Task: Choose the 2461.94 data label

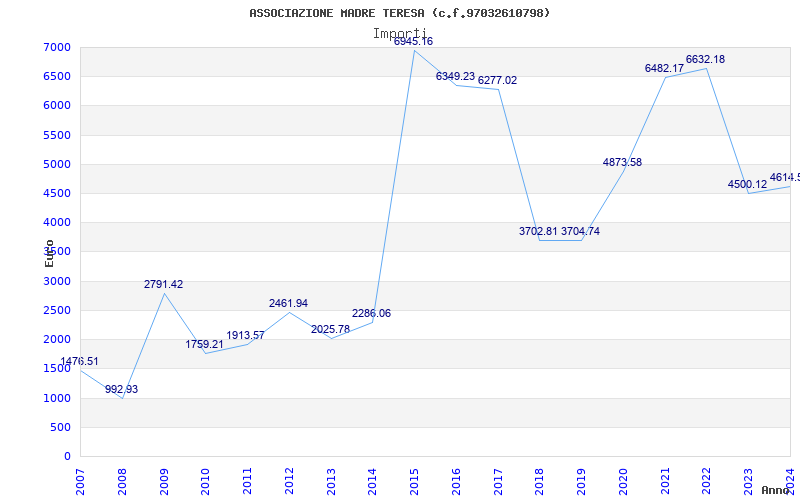Action: (x=288, y=304)
